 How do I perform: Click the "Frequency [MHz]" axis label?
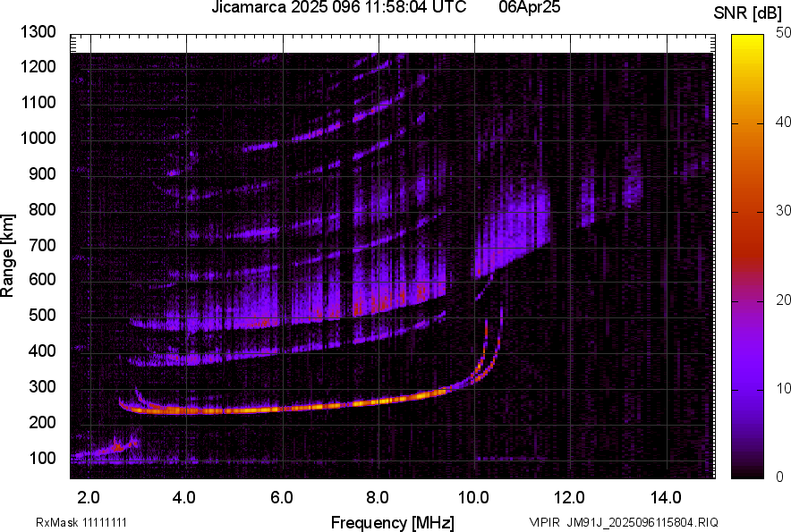click(x=393, y=522)
